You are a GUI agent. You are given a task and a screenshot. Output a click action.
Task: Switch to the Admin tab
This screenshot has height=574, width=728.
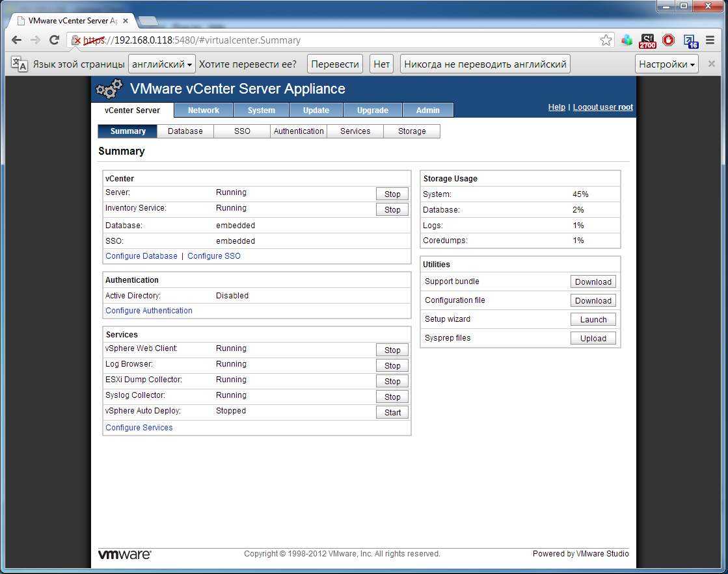click(428, 111)
